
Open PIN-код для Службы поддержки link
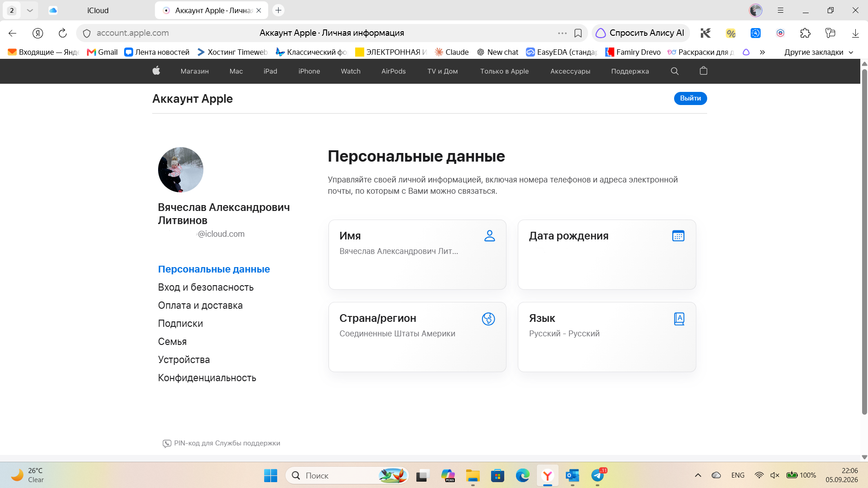[x=222, y=443]
